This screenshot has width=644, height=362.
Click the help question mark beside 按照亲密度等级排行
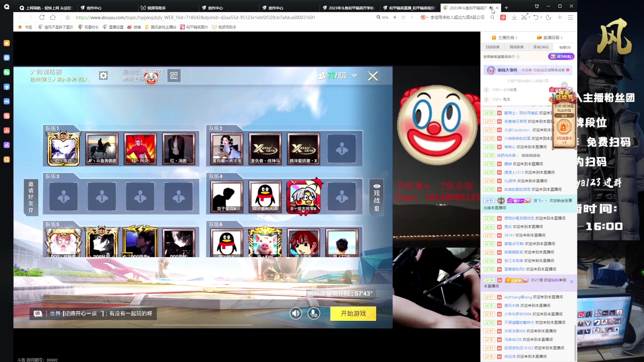tap(518, 57)
